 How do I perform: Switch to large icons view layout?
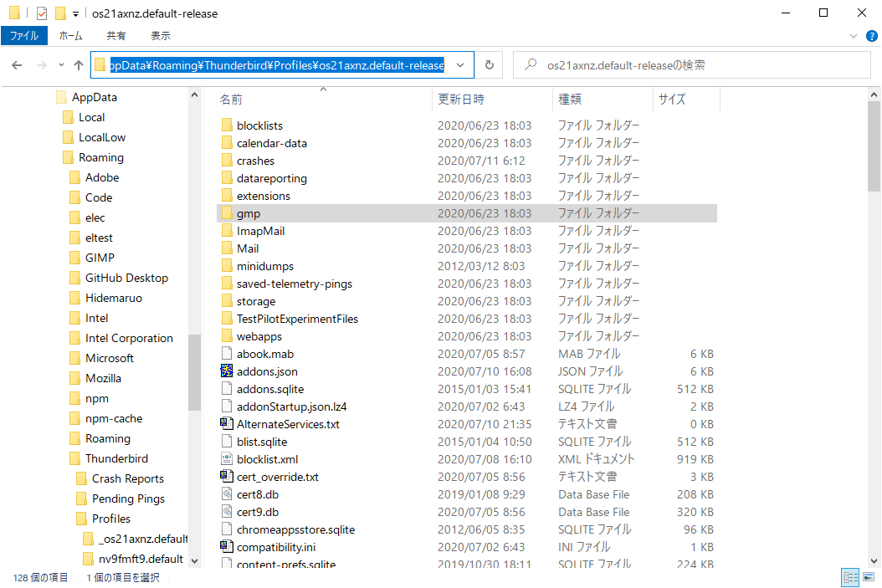(x=869, y=577)
